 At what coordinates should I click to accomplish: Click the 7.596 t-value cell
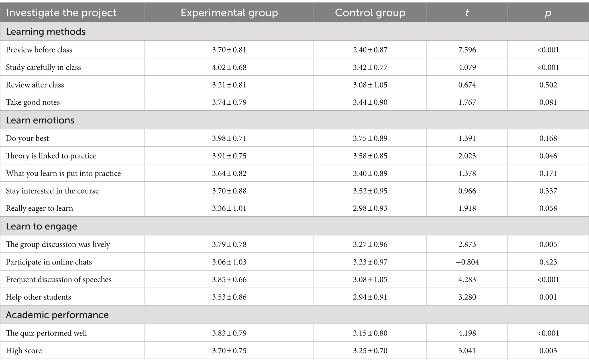(x=467, y=50)
